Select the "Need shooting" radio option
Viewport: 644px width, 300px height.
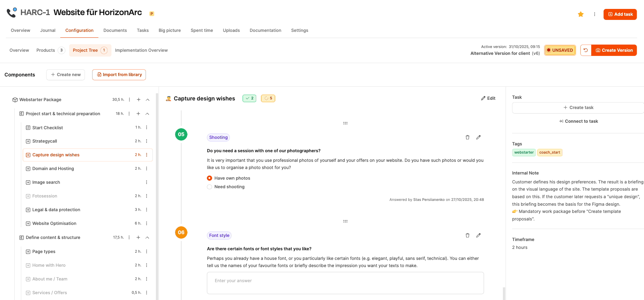click(210, 187)
